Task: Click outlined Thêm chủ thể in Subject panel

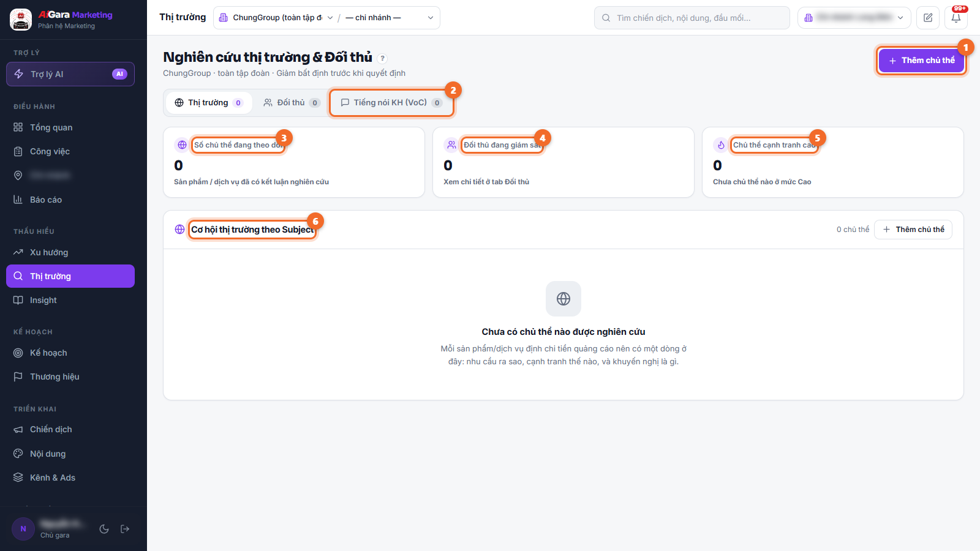Action: (x=913, y=230)
